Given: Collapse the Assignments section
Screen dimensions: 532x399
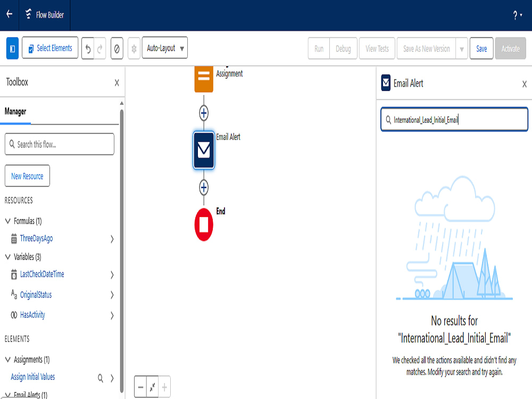Looking at the screenshot, I should pyautogui.click(x=8, y=359).
